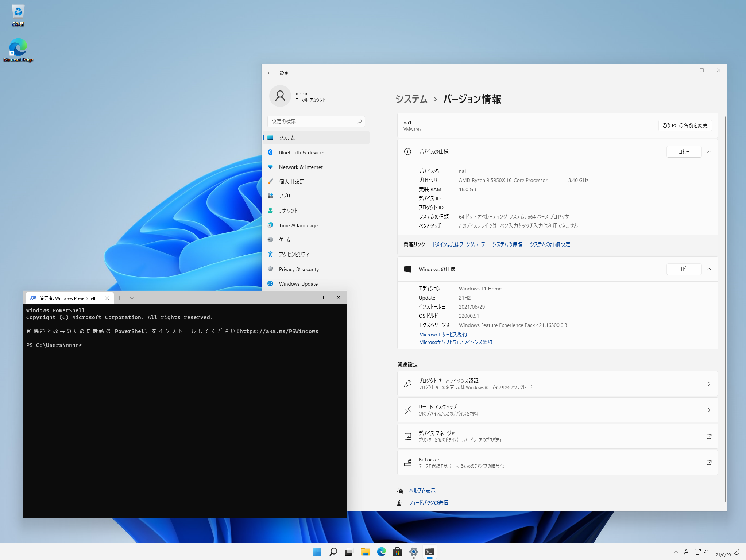The image size is (746, 560).
Task: Click the PowerShell tab icon in Terminal
Action: pos(33,298)
